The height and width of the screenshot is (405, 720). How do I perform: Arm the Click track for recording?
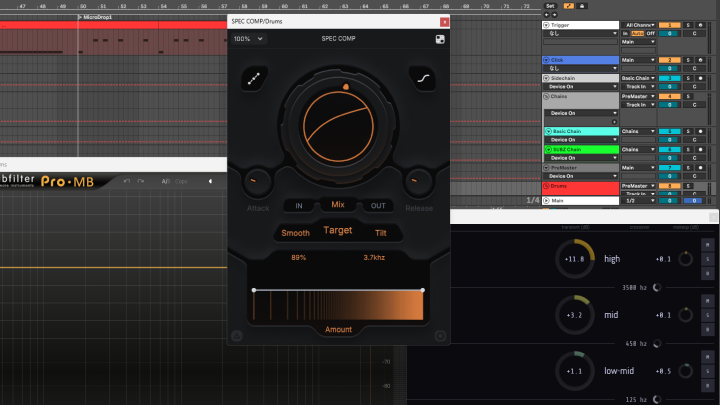(x=700, y=60)
